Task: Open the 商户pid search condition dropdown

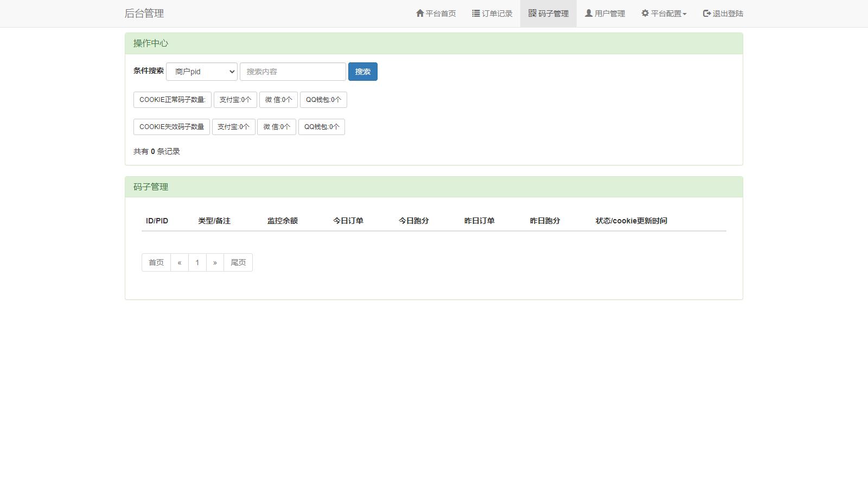Action: point(202,72)
